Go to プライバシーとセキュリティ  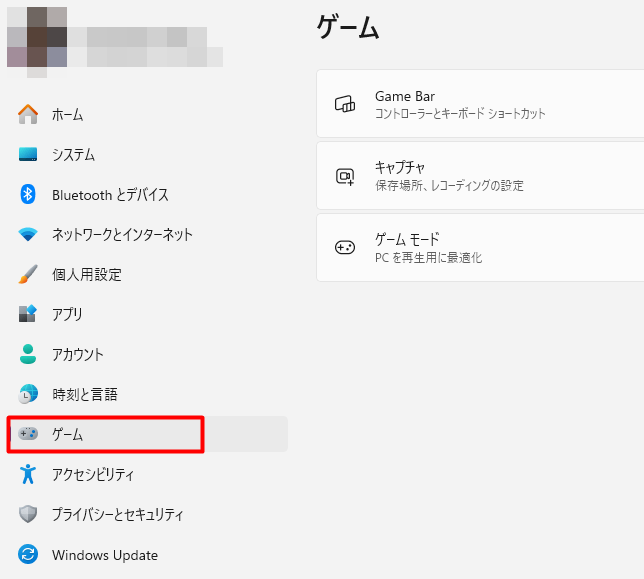click(147, 514)
